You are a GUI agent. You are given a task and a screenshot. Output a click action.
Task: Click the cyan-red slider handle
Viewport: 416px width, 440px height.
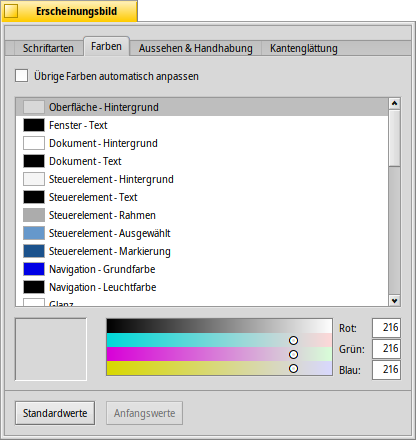(293, 340)
